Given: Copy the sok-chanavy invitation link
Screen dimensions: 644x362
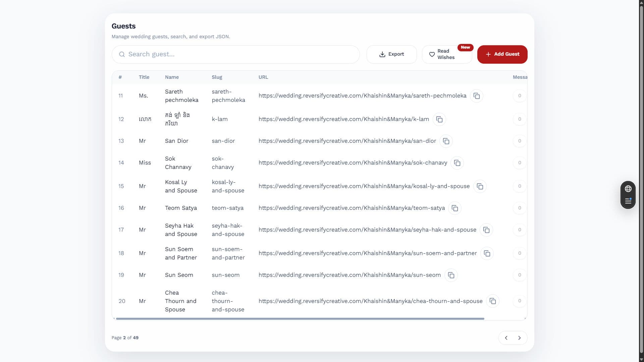Looking at the screenshot, I should [457, 163].
